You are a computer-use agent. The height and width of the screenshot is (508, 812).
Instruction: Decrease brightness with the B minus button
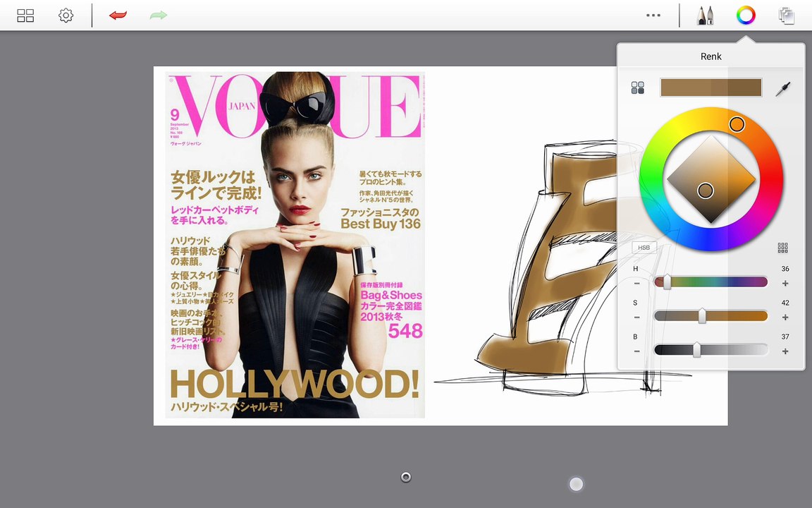pos(637,351)
